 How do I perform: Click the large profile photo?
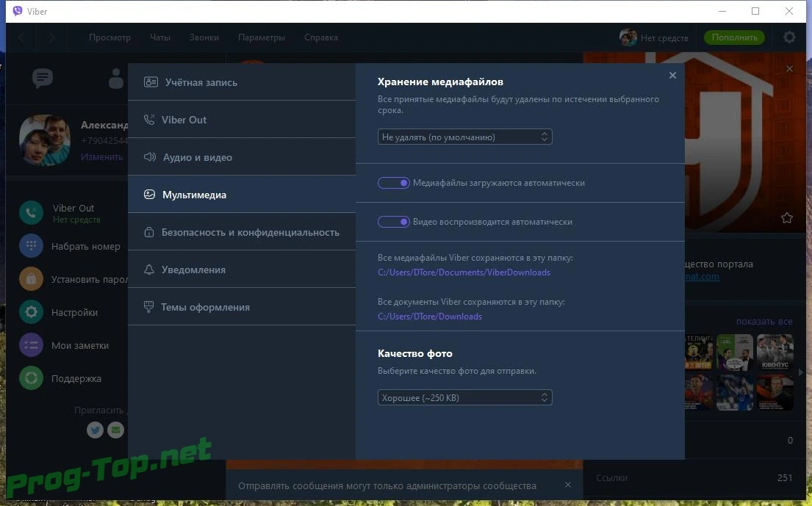click(45, 140)
